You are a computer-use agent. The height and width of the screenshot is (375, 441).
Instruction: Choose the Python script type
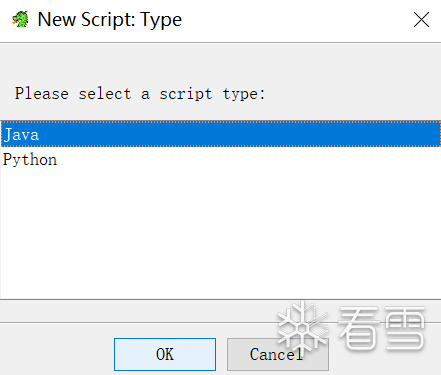pyautogui.click(x=220, y=160)
